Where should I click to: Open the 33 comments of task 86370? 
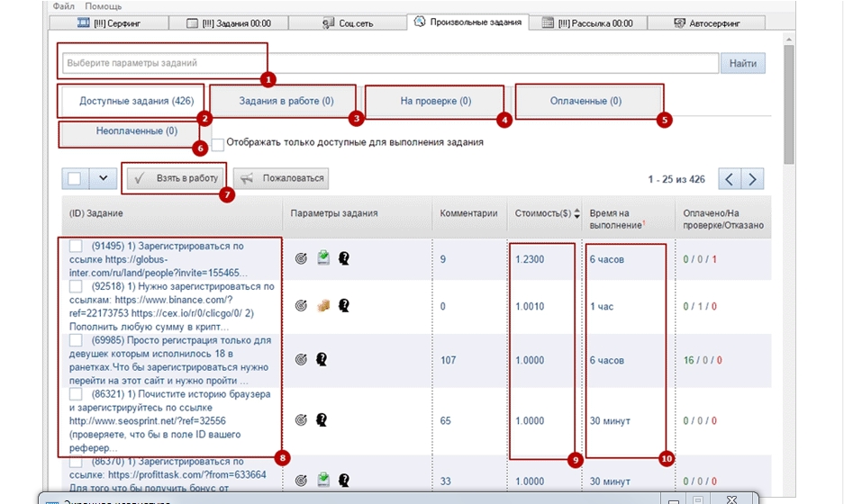point(445,481)
